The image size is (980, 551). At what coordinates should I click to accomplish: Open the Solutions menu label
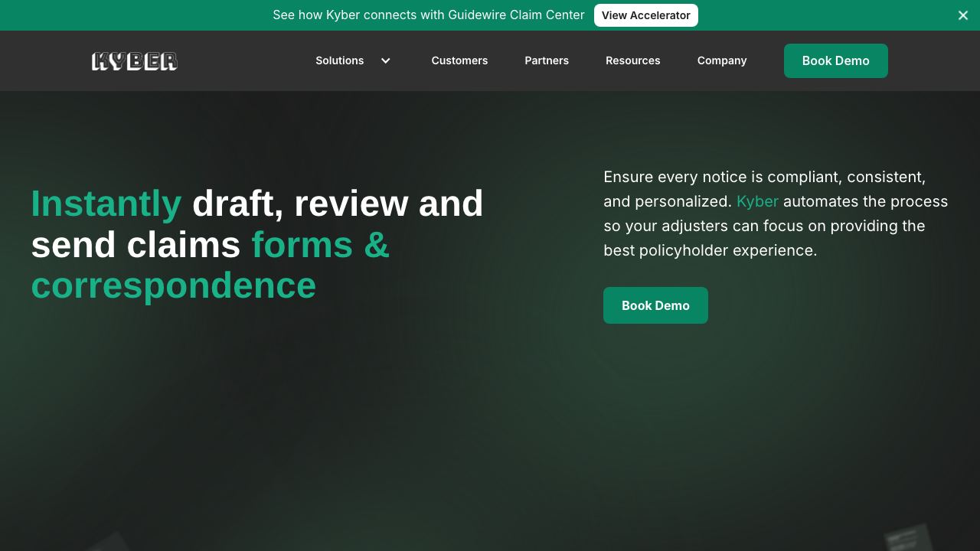coord(340,60)
